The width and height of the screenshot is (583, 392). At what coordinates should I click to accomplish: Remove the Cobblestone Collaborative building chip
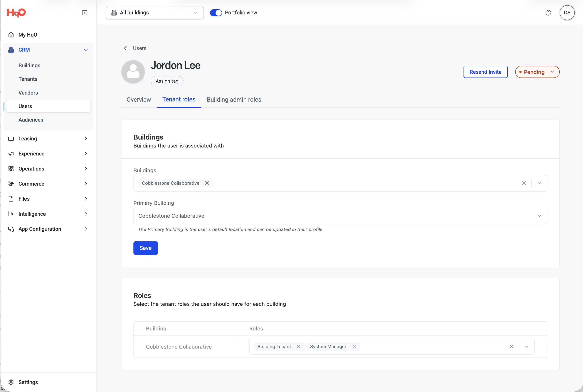click(207, 183)
